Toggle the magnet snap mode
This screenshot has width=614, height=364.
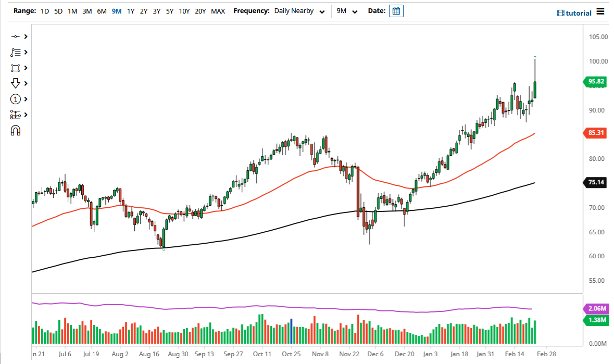click(16, 130)
